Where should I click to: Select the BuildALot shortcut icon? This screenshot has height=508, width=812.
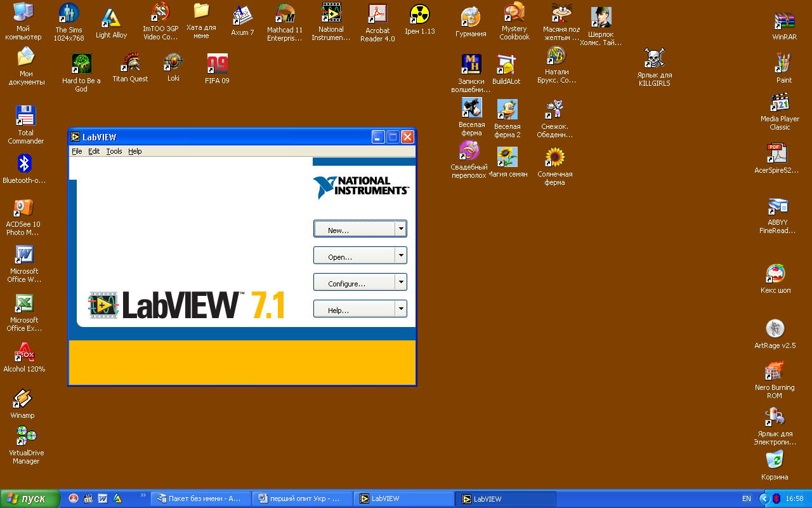[506, 69]
